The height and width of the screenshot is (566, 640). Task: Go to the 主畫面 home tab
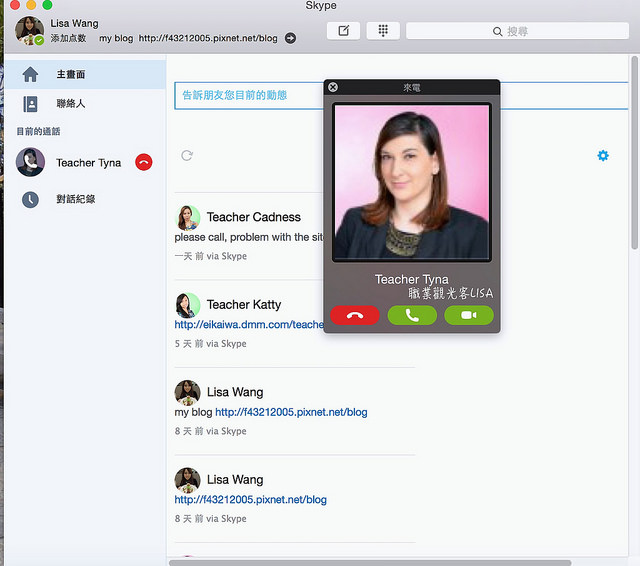click(x=70, y=74)
